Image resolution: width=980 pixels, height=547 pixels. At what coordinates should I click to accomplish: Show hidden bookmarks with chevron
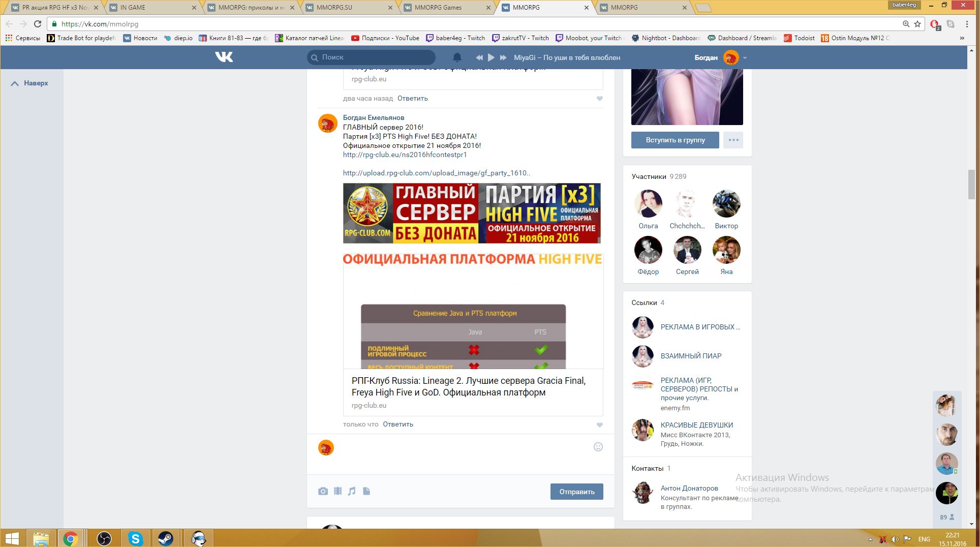[962, 38]
